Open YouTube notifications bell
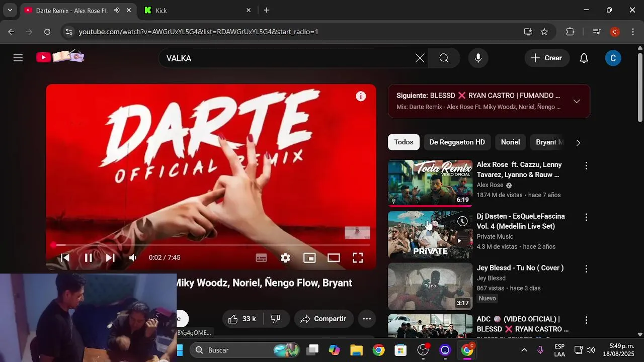 tap(584, 58)
